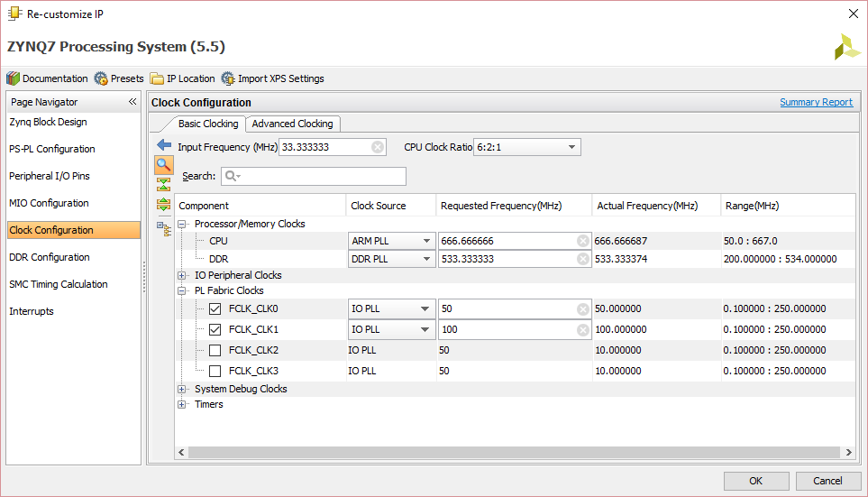Open PS-PL Configuration page
The width and height of the screenshot is (868, 497).
tap(52, 149)
